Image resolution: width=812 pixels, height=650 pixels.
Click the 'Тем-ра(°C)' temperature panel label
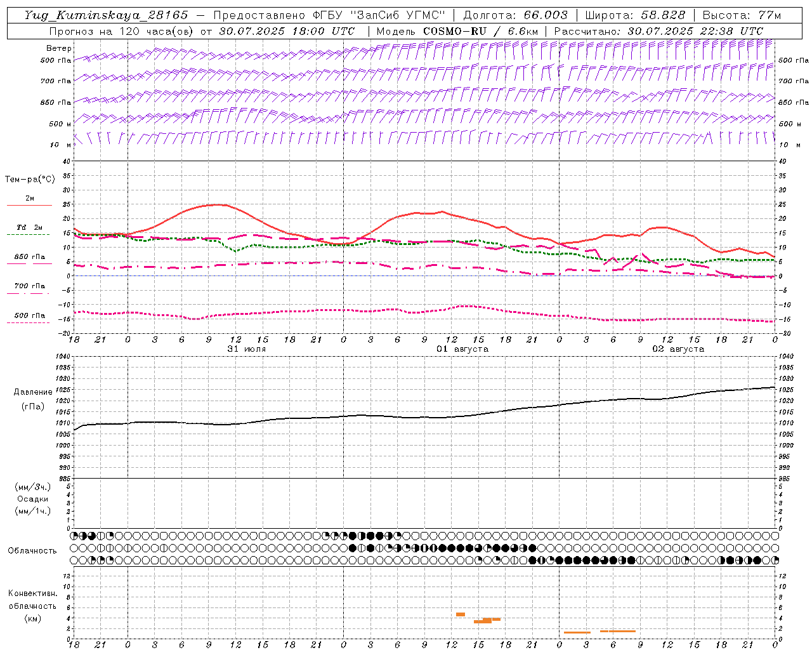point(30,180)
